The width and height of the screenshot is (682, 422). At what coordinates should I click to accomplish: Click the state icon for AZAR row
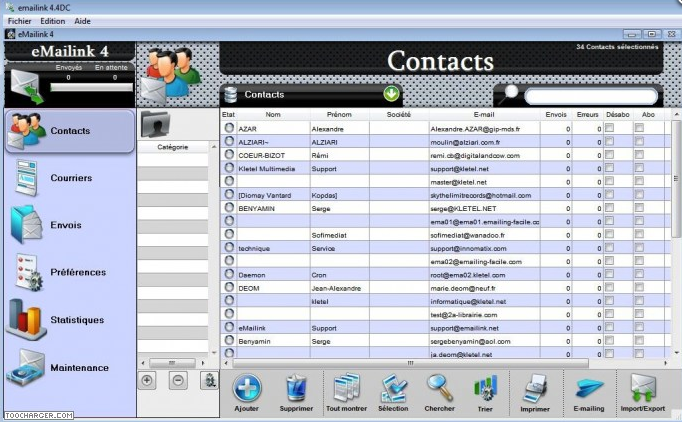[229, 128]
